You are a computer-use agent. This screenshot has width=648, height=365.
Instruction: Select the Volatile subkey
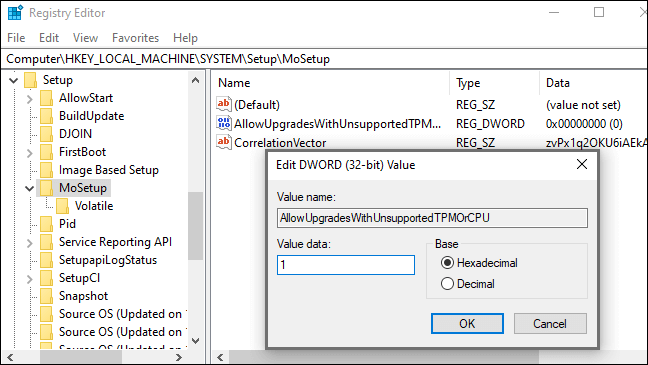94,206
